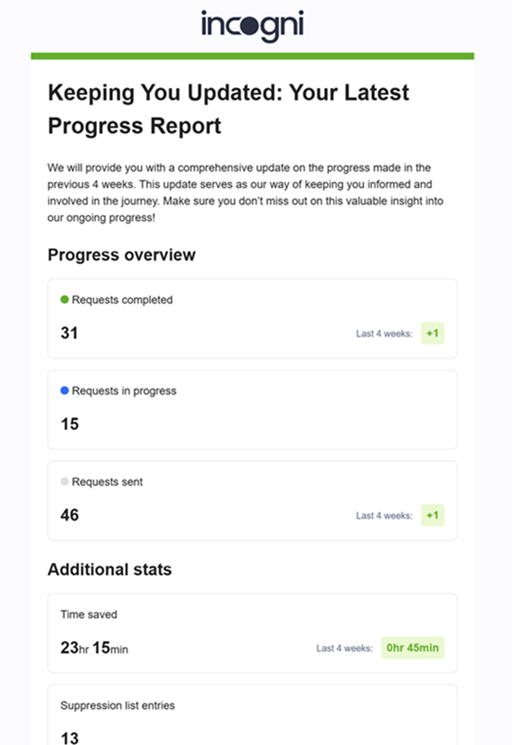512x745 pixels.
Task: Click the +1 badge in Requests completed card
Action: tap(432, 333)
